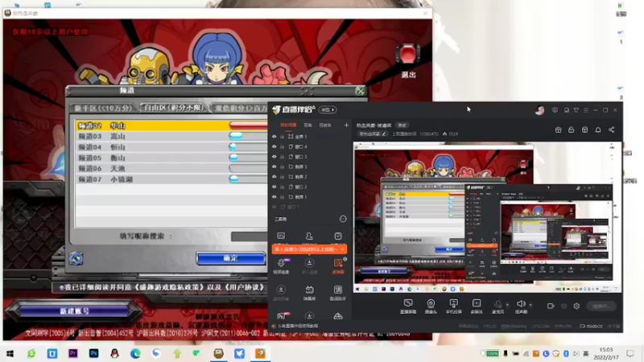Viewport: 644px width, 362px height.
Task: Collapse the toolbox (工具箱) section
Action: (x=343, y=219)
